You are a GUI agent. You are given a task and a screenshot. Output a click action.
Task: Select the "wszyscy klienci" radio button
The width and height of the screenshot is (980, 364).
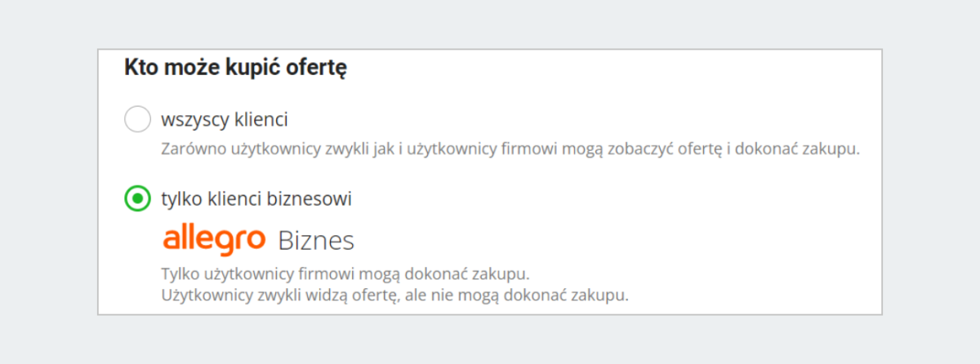point(137,120)
